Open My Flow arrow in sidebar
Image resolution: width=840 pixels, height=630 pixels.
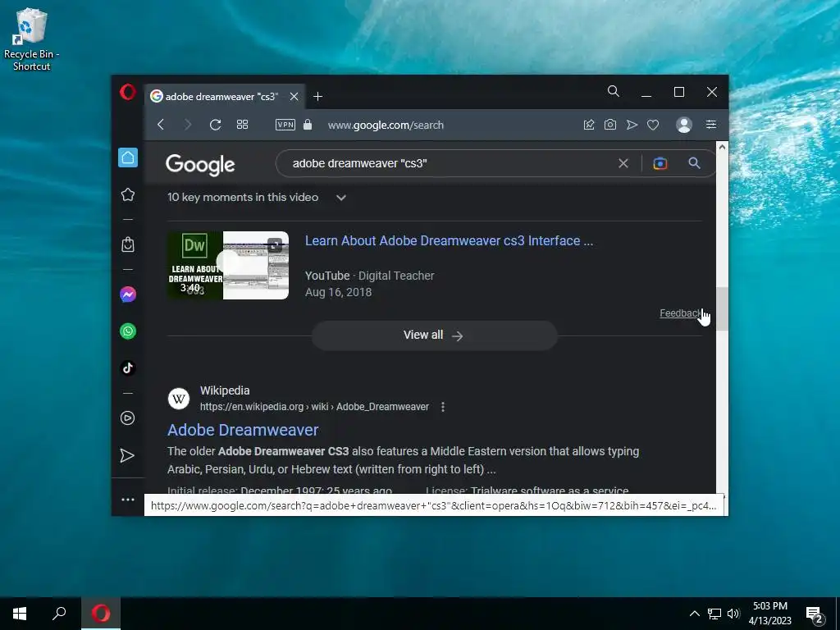pos(127,455)
